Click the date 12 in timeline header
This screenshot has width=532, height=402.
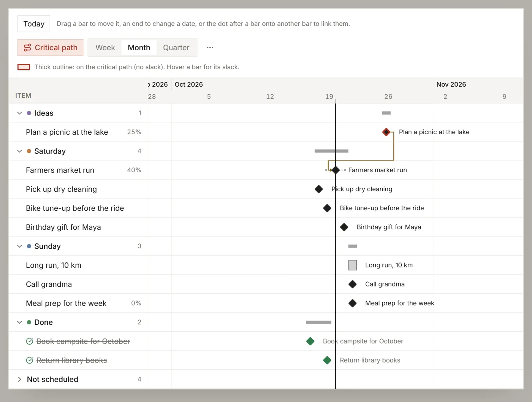[x=270, y=97]
